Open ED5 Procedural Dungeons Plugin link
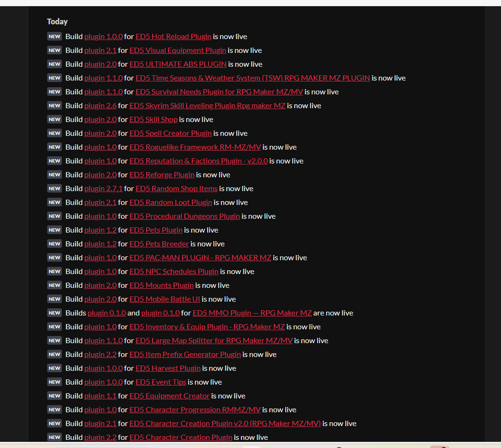 coord(185,216)
